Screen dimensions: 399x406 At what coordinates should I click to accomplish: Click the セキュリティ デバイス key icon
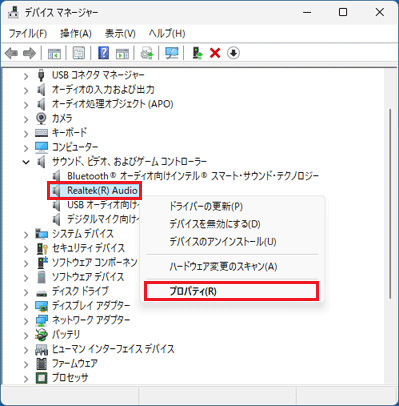pos(41,248)
